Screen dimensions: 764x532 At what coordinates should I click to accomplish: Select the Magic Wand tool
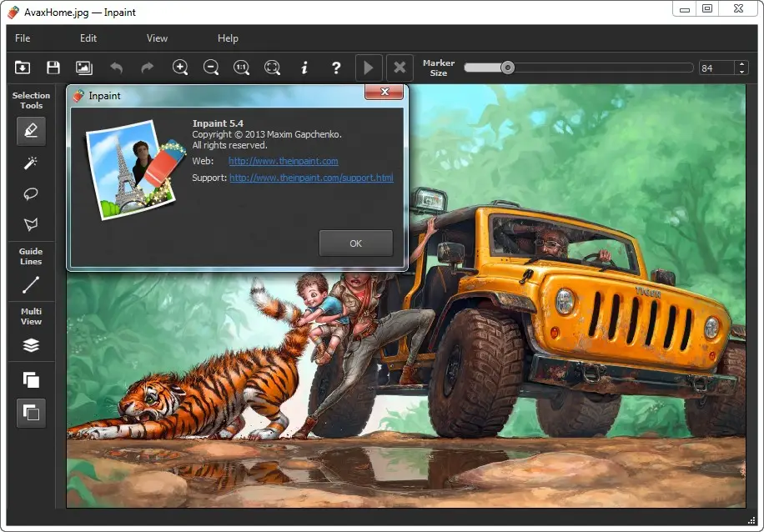coord(31,163)
